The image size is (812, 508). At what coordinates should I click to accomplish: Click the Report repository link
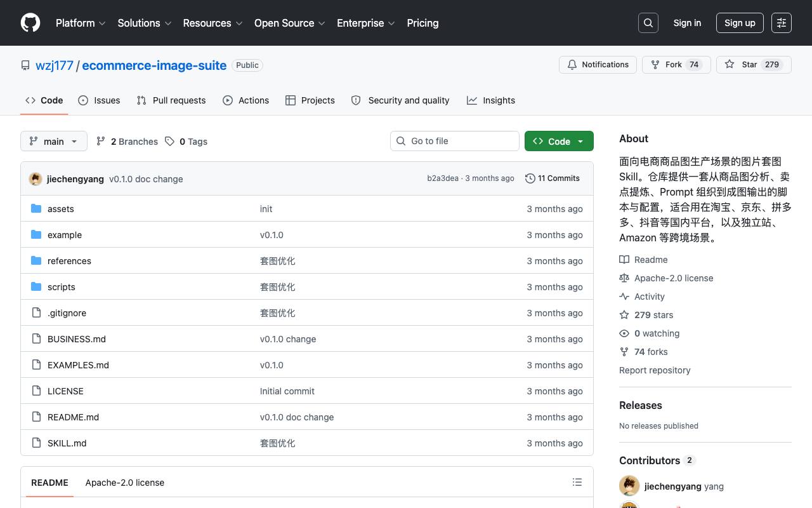[x=655, y=370]
